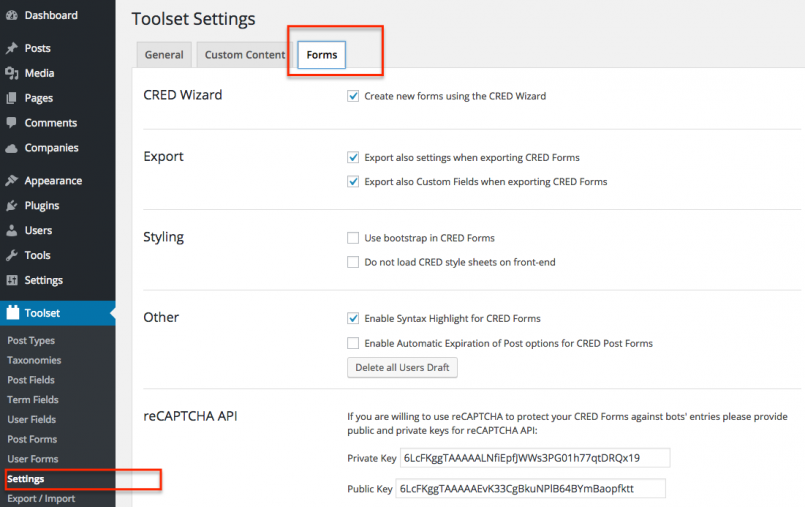This screenshot has height=507, width=805.
Task: Click the CRED Wizard section label
Action: click(183, 95)
